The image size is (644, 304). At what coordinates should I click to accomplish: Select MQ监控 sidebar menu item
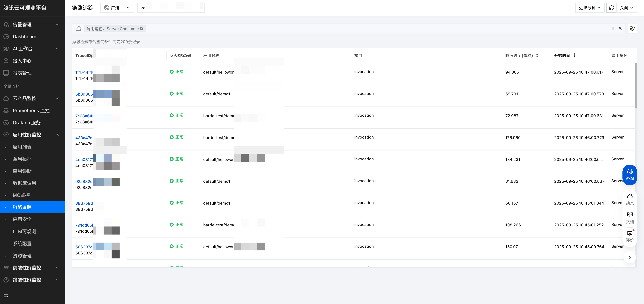click(x=21, y=195)
